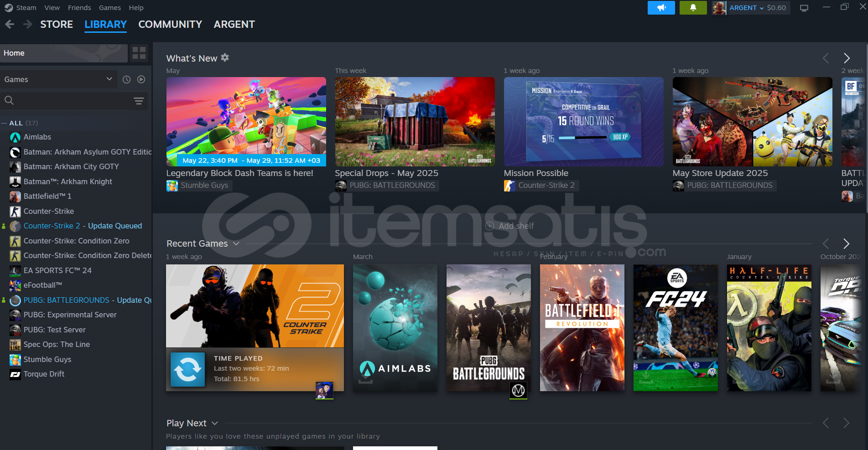Switch to the COMMUNITY tab
The image size is (868, 450).
click(x=170, y=24)
